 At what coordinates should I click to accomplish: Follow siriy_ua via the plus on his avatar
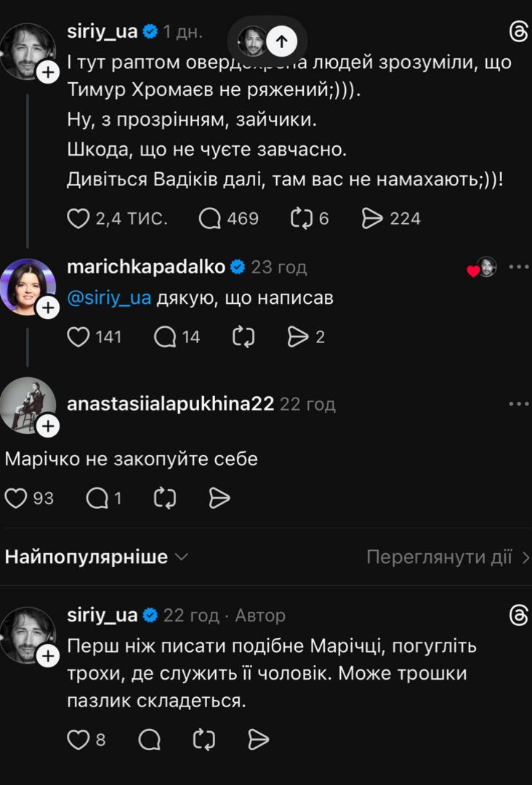click(49, 73)
